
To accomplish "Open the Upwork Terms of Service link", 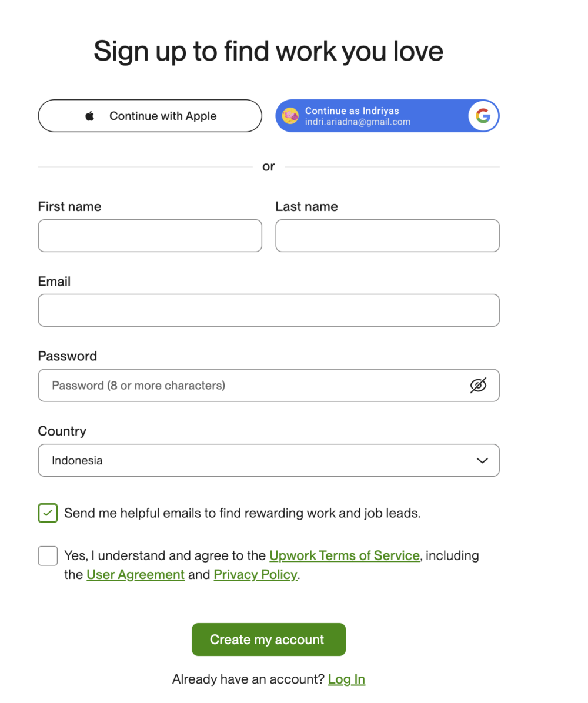I will pos(345,555).
